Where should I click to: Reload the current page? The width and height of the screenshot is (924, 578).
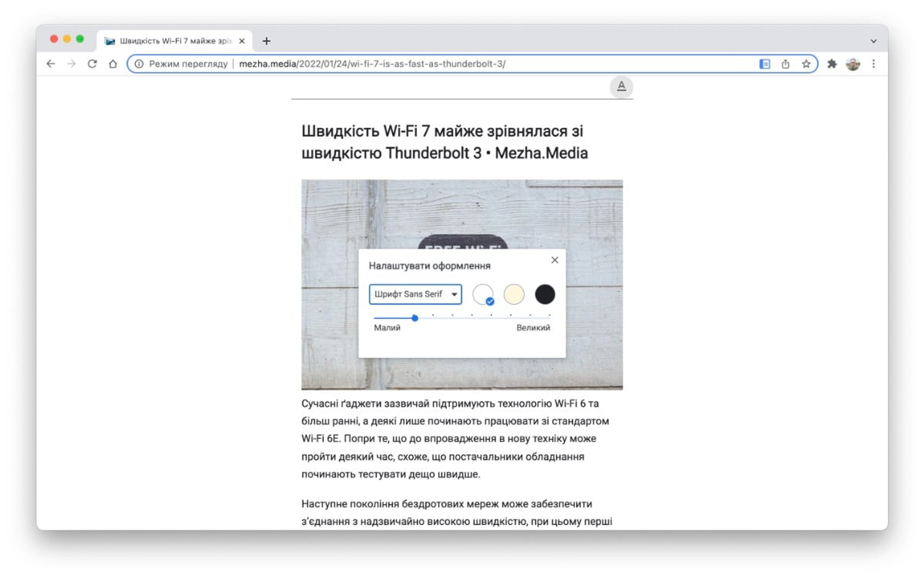[92, 64]
